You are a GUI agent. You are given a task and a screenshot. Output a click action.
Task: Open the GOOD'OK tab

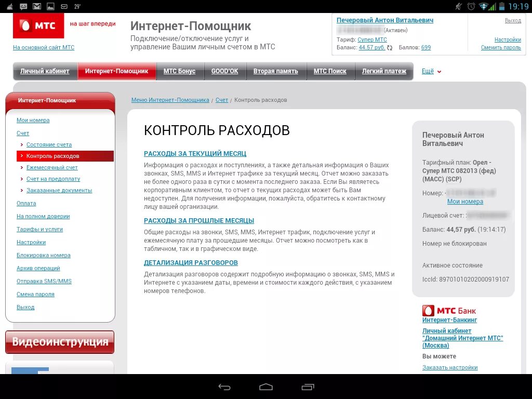pyautogui.click(x=224, y=71)
